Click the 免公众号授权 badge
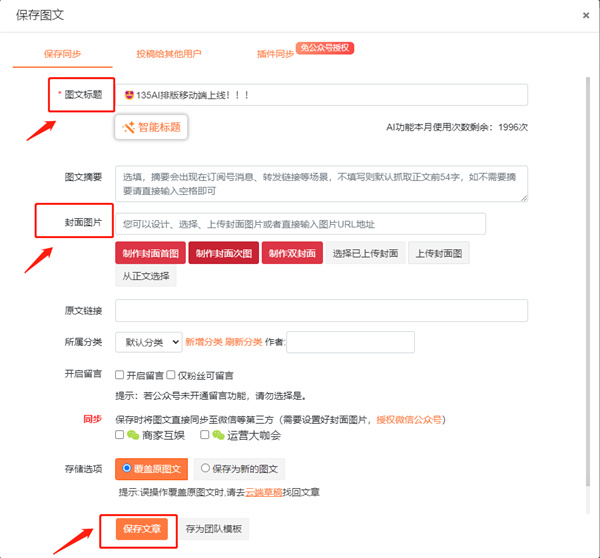The width and height of the screenshot is (600, 558). coord(325,48)
